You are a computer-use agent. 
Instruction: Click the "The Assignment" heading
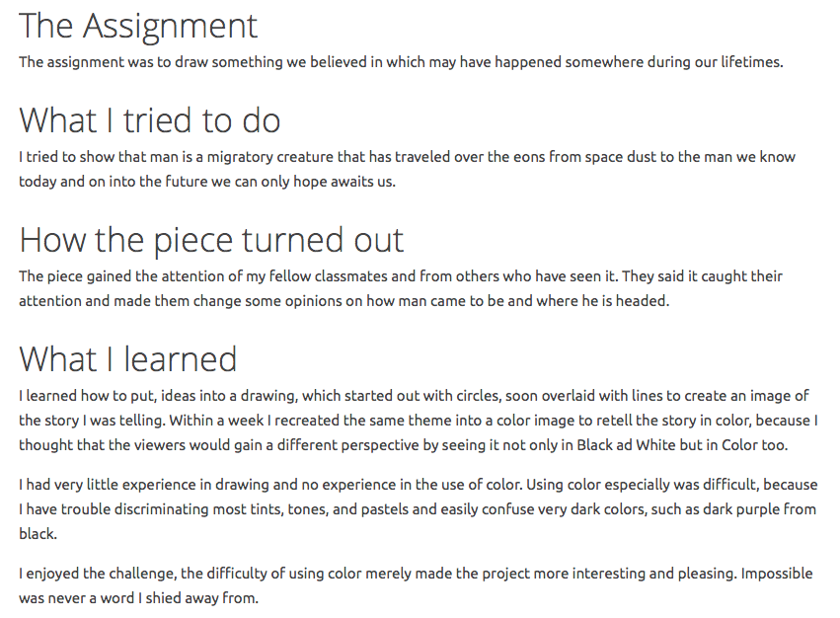click(138, 26)
